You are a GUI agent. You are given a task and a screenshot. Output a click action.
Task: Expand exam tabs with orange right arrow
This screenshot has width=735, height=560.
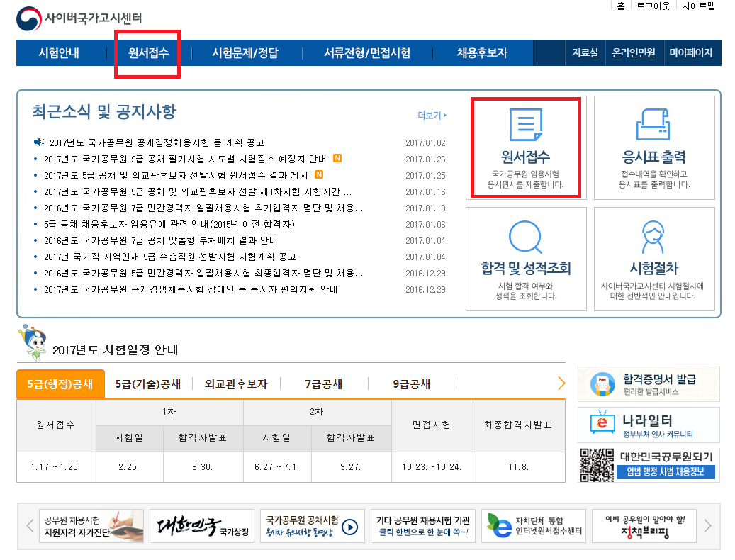click(x=561, y=383)
